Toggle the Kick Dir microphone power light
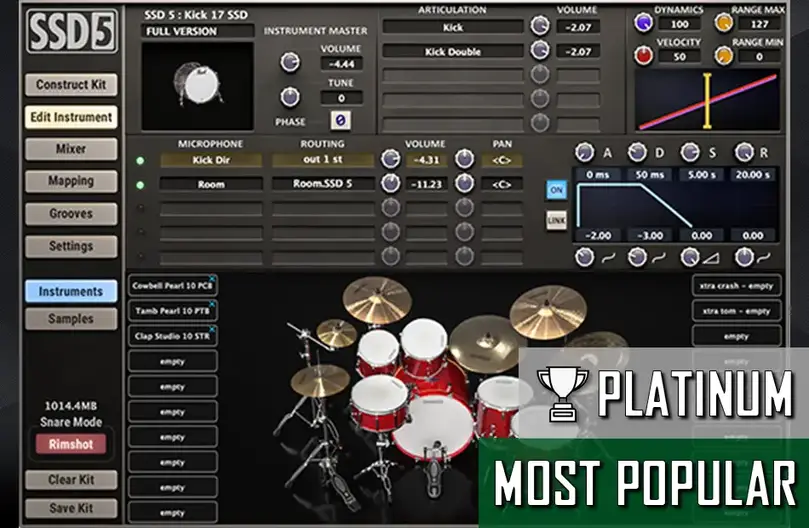Viewport: 809px width, 528px height. click(140, 161)
